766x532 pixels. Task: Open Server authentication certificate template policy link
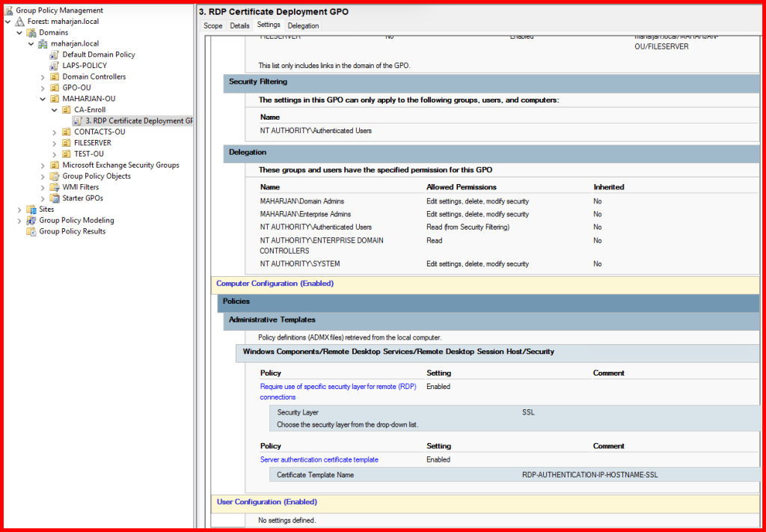tap(319, 459)
